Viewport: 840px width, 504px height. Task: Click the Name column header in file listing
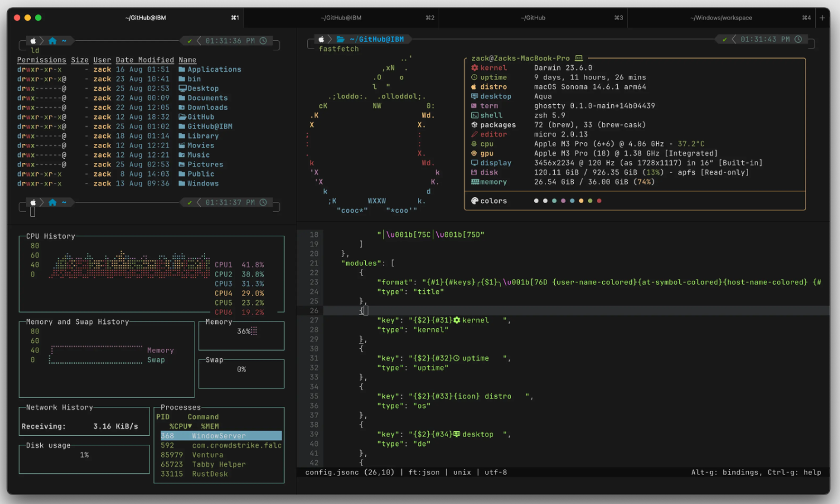[187, 60]
